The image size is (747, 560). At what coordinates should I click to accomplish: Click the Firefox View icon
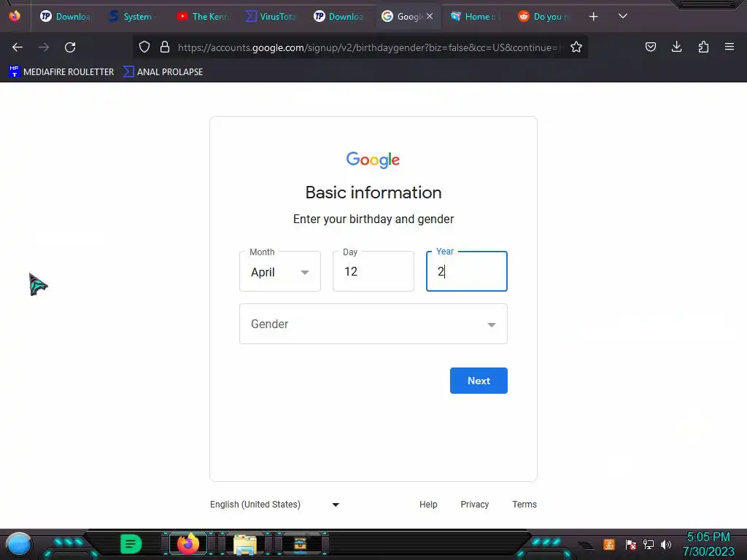click(x=15, y=16)
